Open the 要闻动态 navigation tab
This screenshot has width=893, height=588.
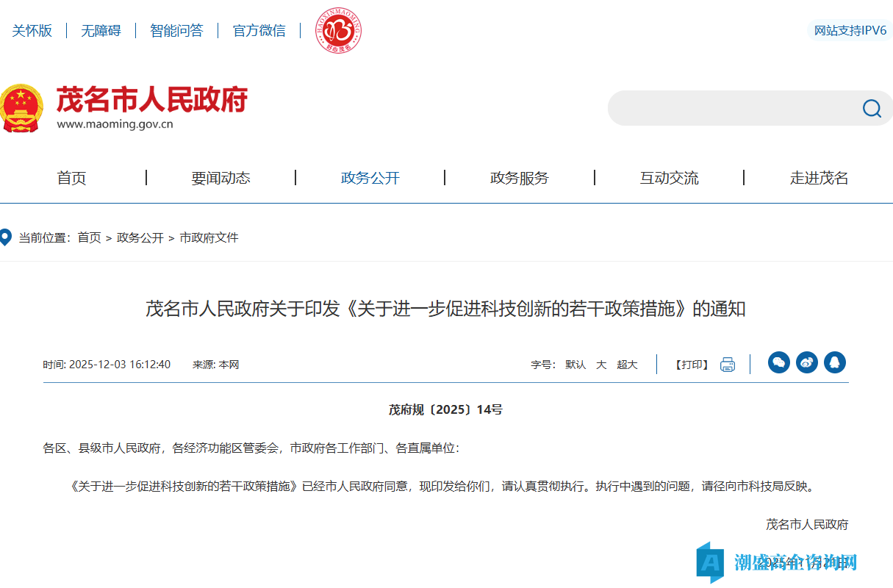coord(220,178)
